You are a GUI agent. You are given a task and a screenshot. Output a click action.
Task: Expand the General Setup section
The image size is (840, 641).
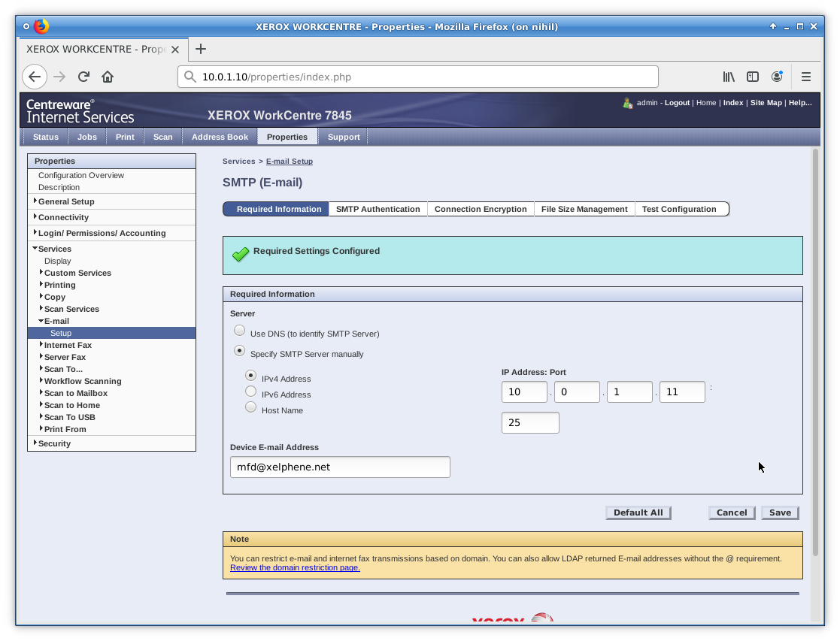tap(66, 201)
